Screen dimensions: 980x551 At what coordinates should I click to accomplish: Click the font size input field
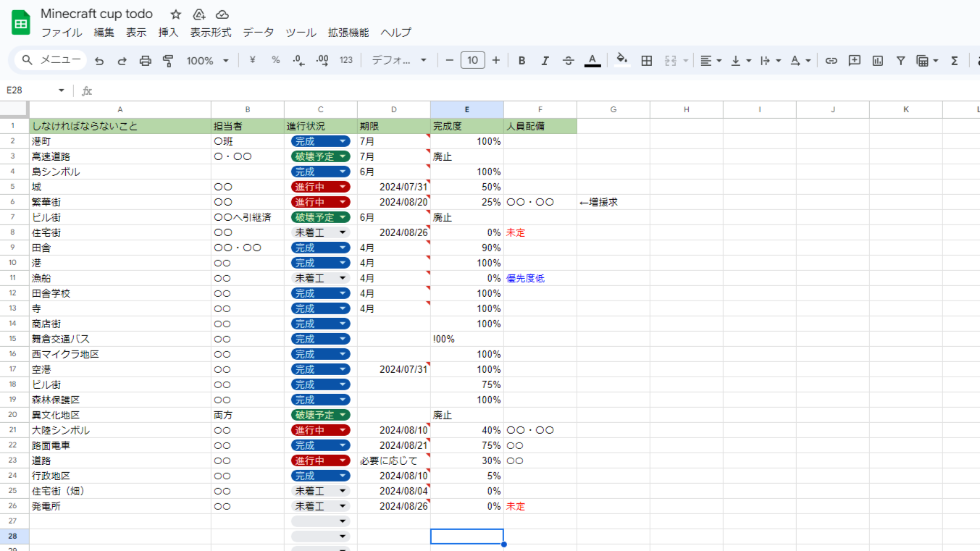coord(472,60)
